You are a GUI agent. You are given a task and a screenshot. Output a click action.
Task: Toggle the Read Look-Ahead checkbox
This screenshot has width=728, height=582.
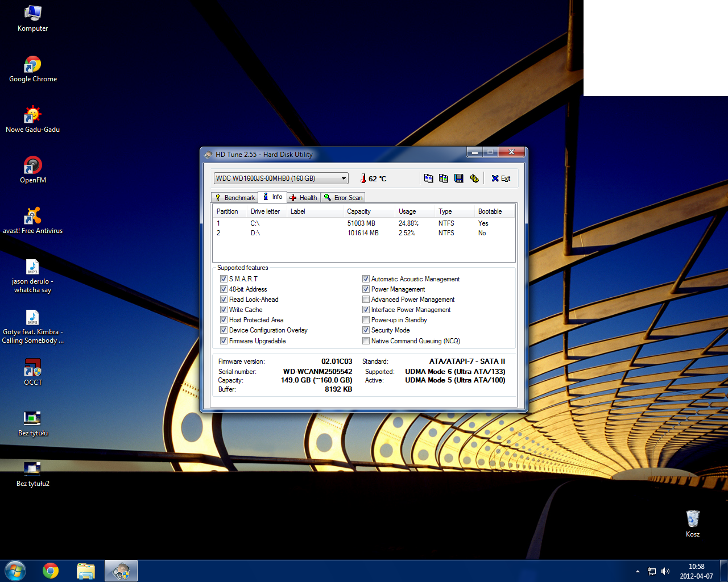[224, 300]
